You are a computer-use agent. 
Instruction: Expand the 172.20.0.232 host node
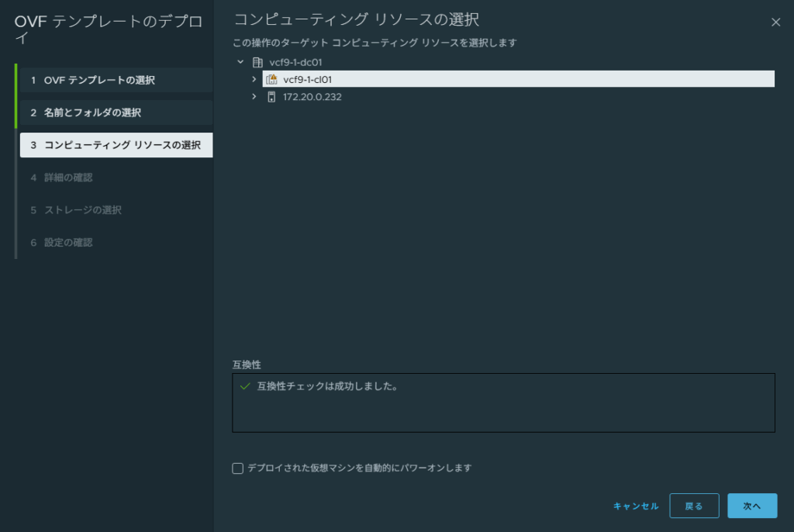[254, 97]
